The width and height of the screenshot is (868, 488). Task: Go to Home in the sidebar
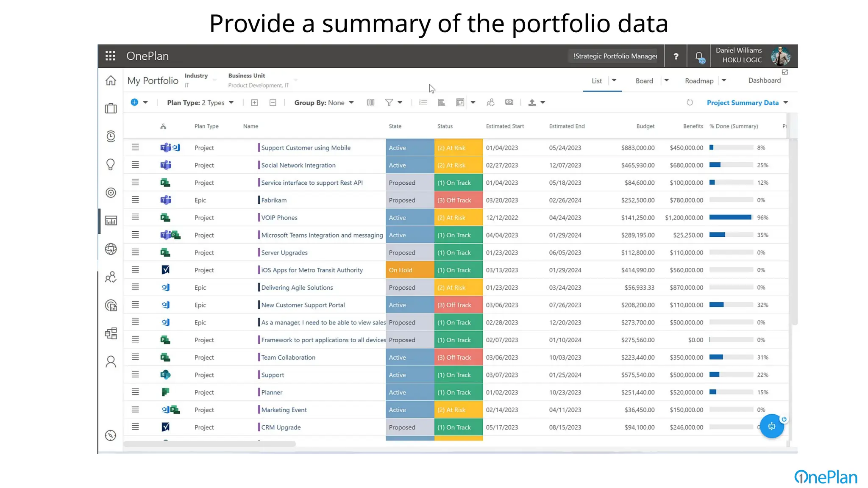(111, 80)
